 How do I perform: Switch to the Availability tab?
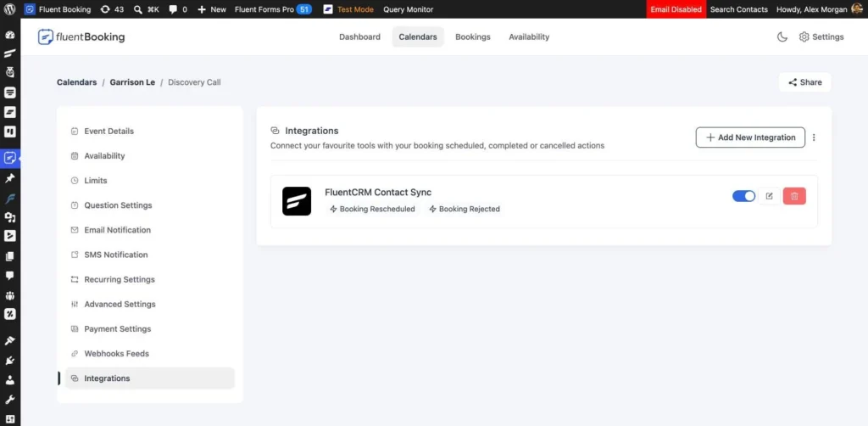(x=529, y=37)
